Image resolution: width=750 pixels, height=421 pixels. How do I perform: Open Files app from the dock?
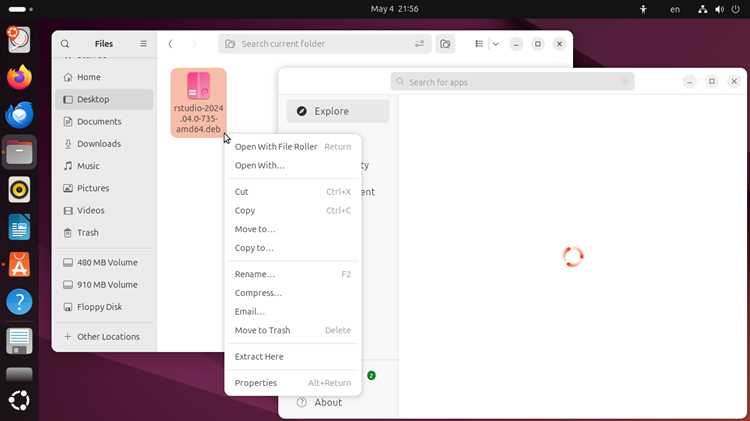(19, 152)
